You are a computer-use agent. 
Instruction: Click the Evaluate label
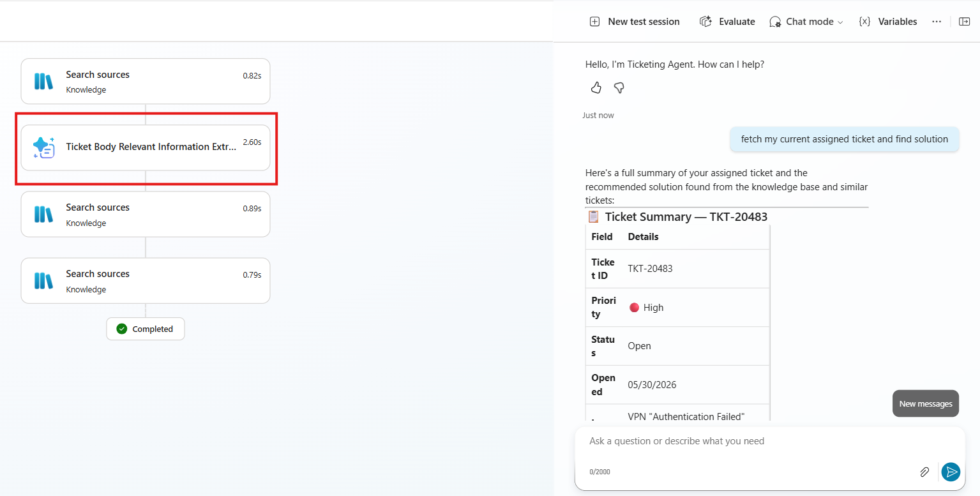(x=737, y=22)
